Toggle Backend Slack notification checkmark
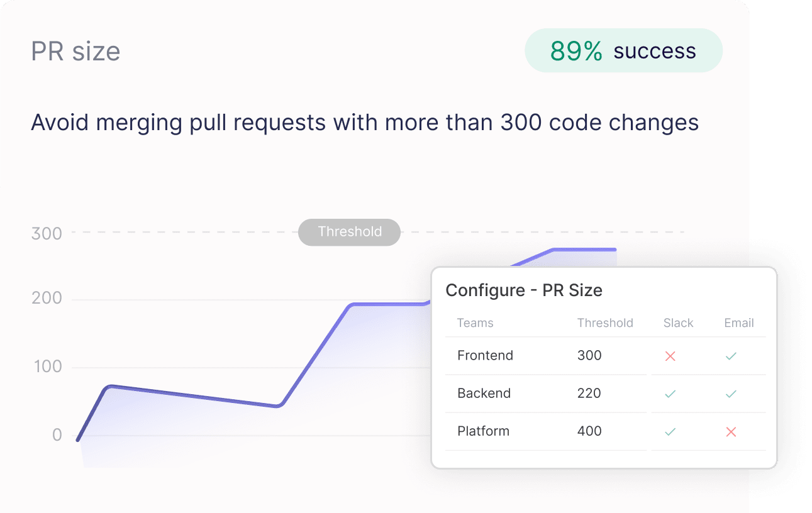 (x=670, y=394)
